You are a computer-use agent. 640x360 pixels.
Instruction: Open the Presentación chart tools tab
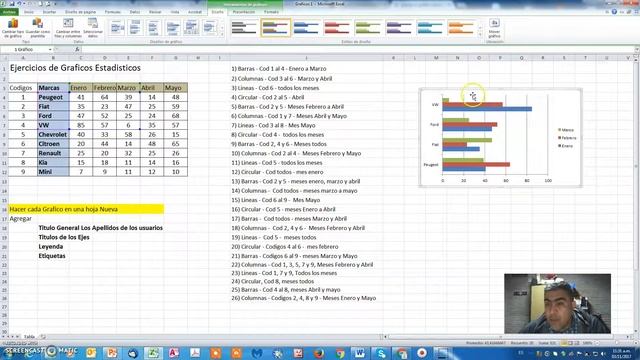coord(244,12)
